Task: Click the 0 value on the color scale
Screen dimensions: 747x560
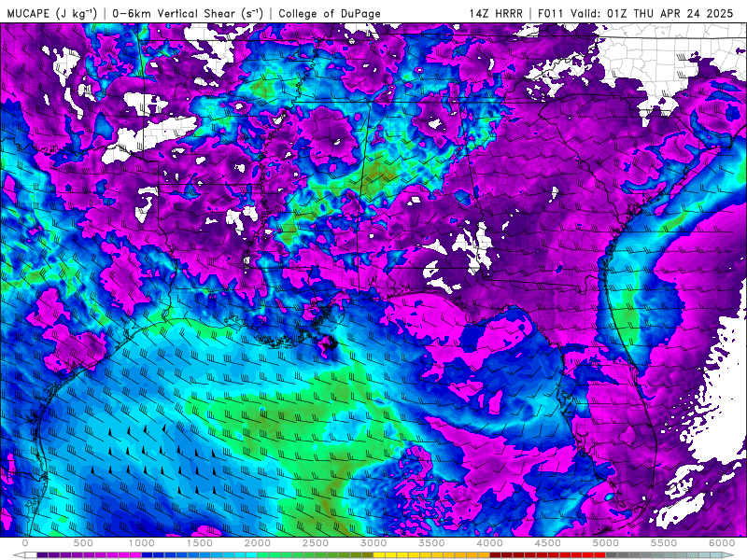Action: [25, 543]
